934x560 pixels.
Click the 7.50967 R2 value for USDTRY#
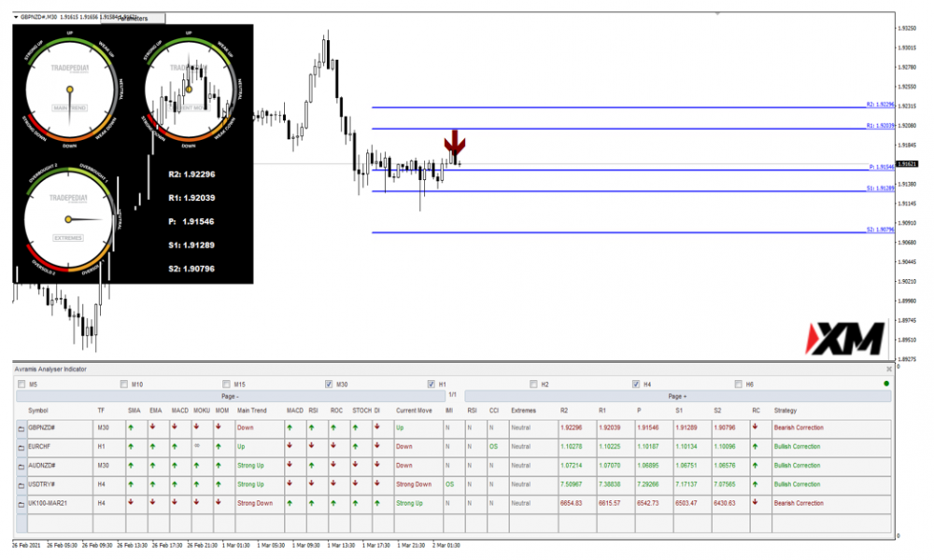pos(572,484)
